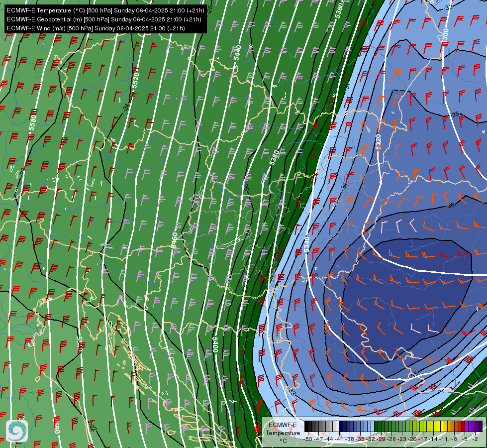487x448 pixels.
Task: Click the -34 isotherm label
Action: click(344, 186)
